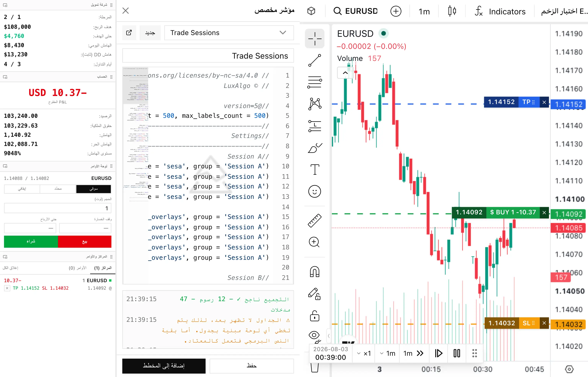Expand the Trade Sessions script dropdown

point(229,33)
